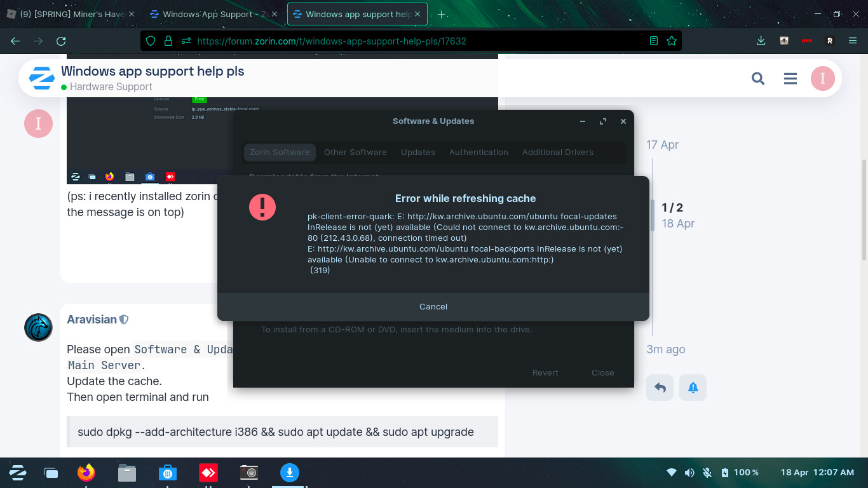868x488 pixels.
Task: Toggle reader view in address bar
Action: pos(654,41)
